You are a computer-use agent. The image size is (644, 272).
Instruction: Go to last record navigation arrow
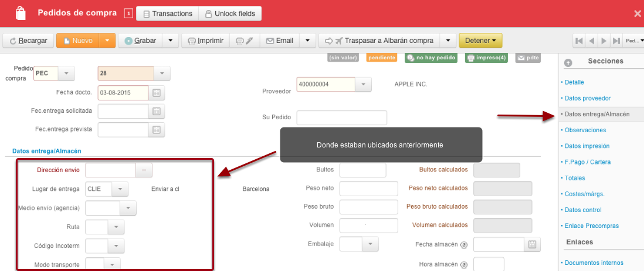[616, 41]
